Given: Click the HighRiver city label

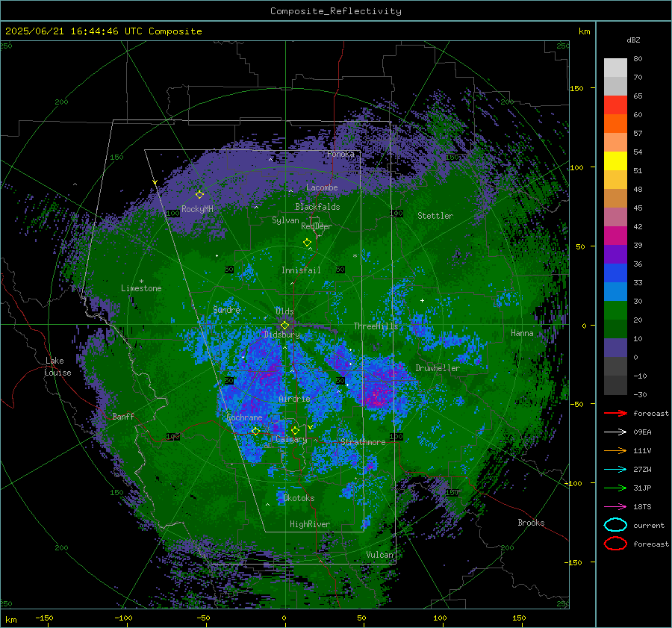Looking at the screenshot, I should [x=310, y=524].
